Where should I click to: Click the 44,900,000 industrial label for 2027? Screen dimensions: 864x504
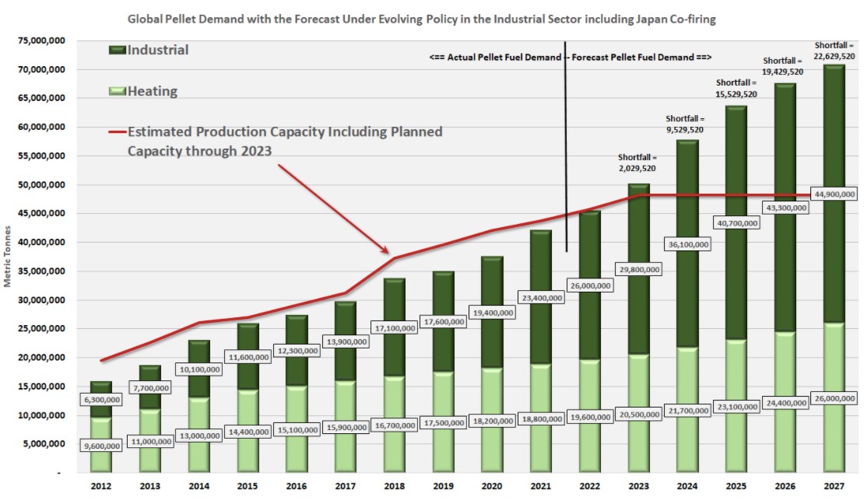834,194
